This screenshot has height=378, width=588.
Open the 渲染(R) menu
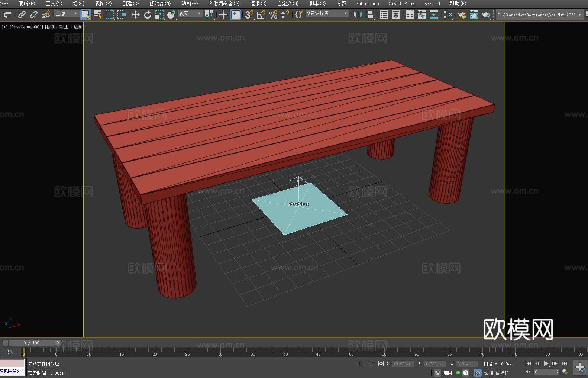click(258, 3)
